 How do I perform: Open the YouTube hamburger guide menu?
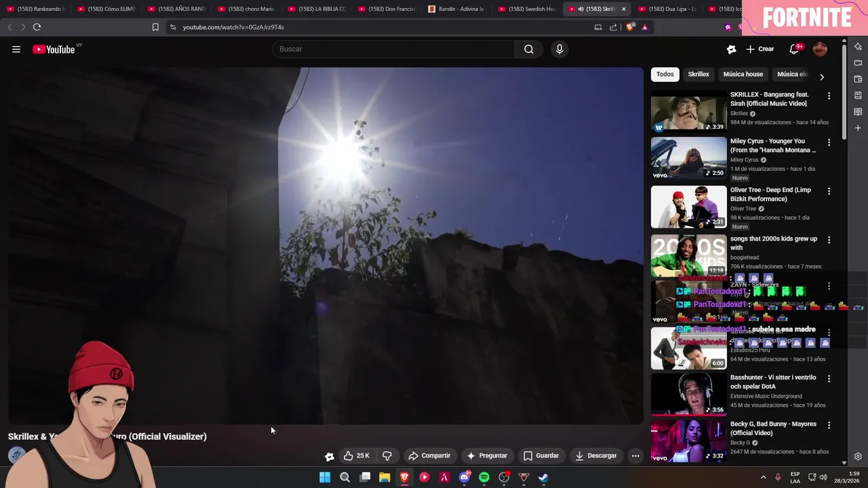[16, 49]
